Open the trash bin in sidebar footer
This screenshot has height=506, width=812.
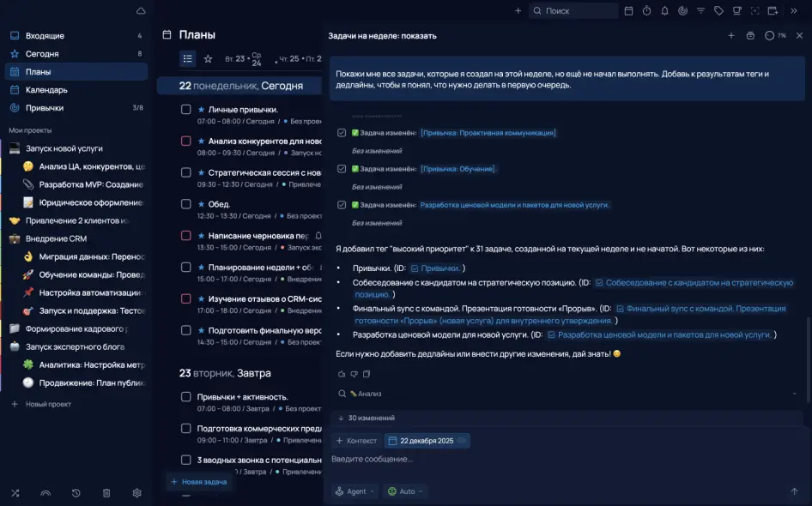(x=106, y=493)
